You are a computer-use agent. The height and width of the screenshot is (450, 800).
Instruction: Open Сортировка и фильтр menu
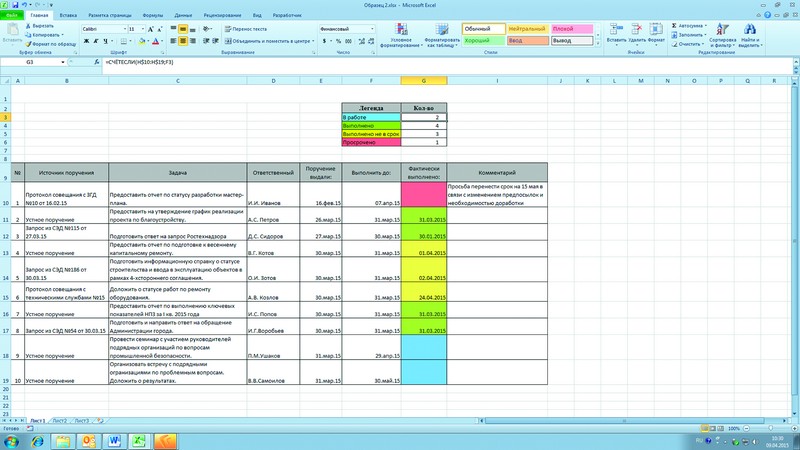[722, 35]
